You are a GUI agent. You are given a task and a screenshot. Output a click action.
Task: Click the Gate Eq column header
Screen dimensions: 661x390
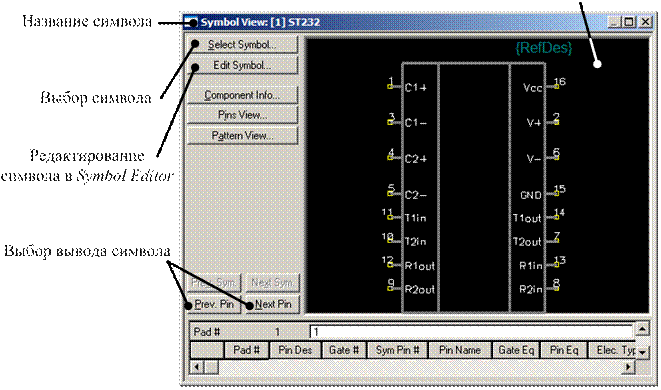(x=516, y=350)
